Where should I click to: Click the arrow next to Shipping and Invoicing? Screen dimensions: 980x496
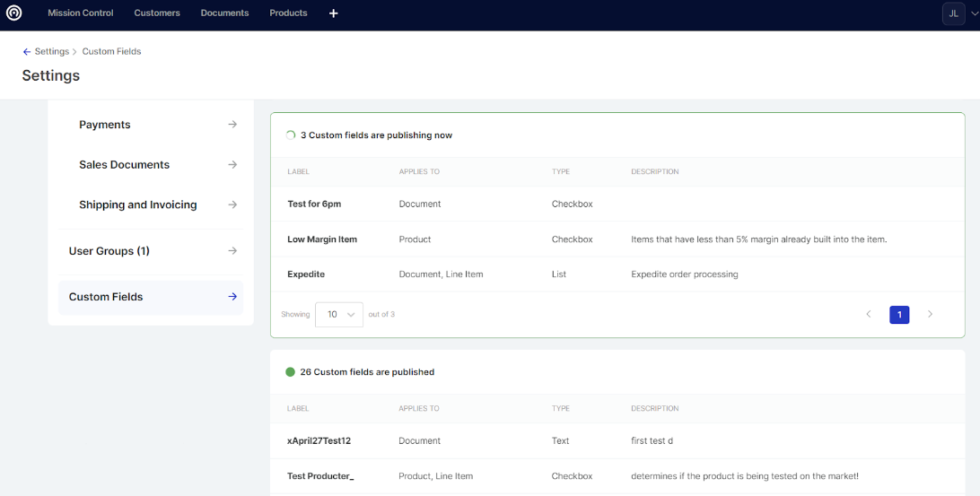[232, 204]
